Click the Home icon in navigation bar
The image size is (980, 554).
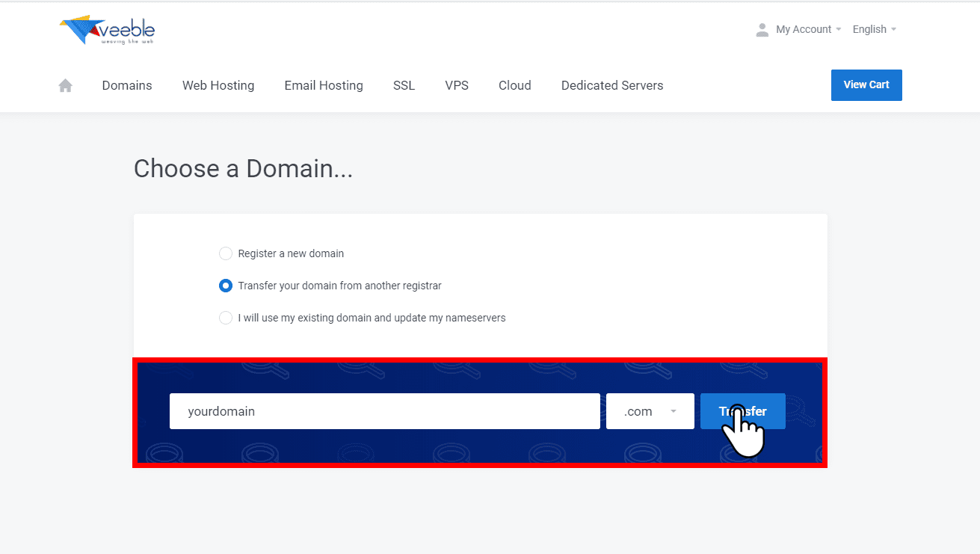pos(65,85)
